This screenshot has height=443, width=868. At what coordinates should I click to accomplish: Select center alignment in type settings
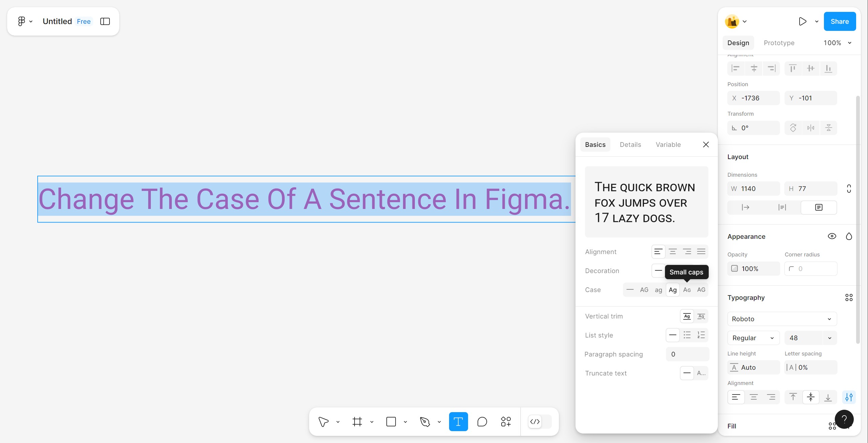(673, 252)
